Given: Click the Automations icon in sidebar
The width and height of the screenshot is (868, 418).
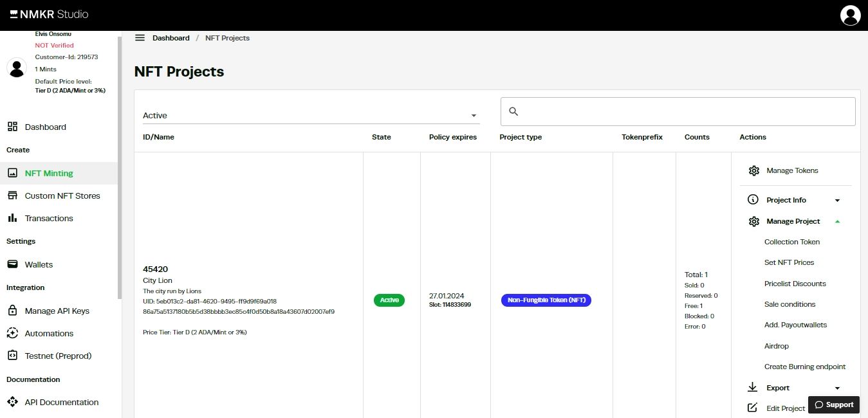Looking at the screenshot, I should pyautogui.click(x=12, y=333).
